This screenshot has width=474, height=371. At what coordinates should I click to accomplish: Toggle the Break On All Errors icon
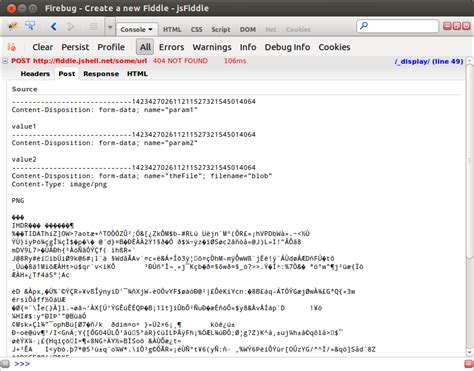click(12, 47)
